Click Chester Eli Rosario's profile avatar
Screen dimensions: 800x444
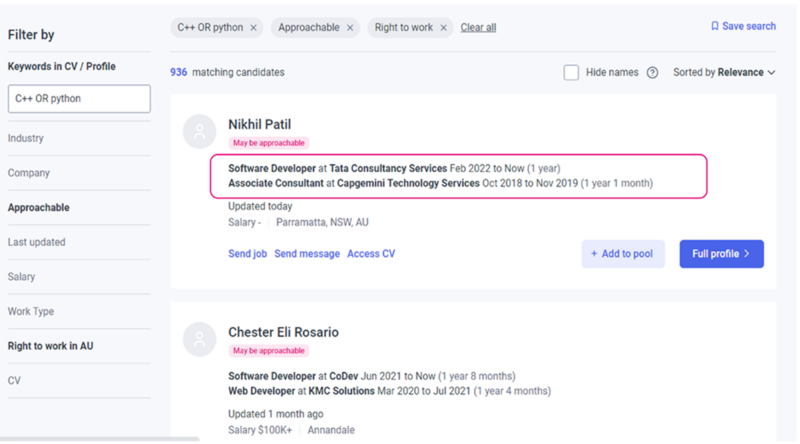point(202,339)
